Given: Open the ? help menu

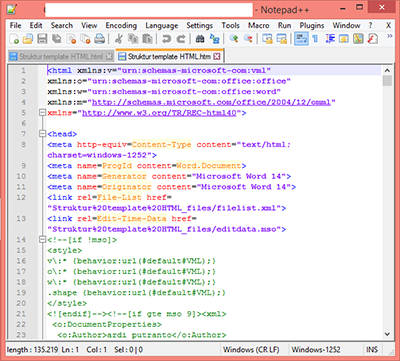Looking at the screenshot, I should pos(370,25).
